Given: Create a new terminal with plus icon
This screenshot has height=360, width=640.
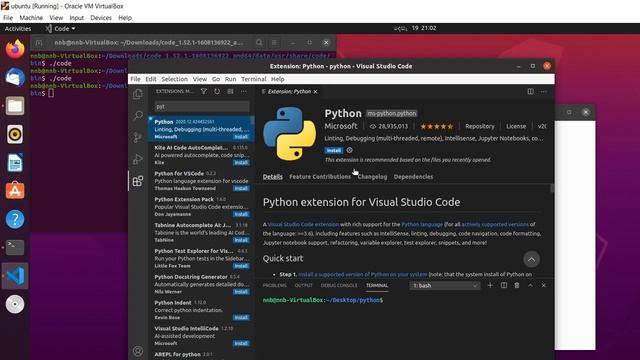Looking at the screenshot, I should point(490,285).
